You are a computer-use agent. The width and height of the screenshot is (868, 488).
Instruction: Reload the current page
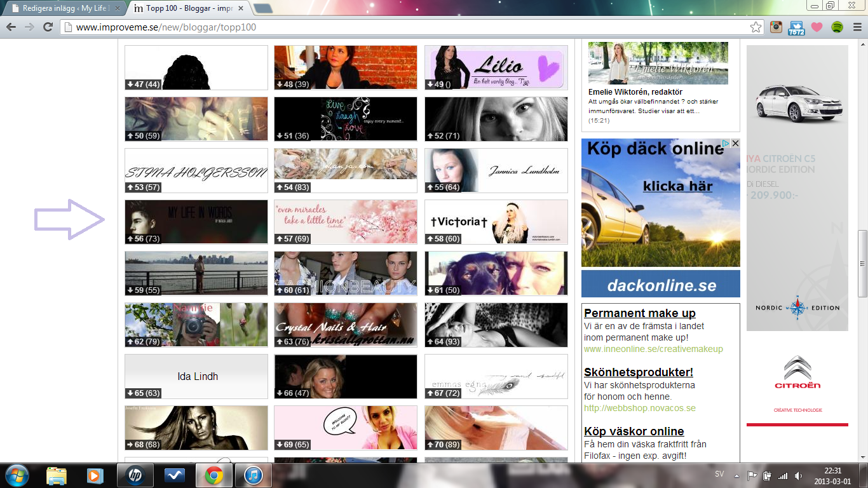click(48, 27)
